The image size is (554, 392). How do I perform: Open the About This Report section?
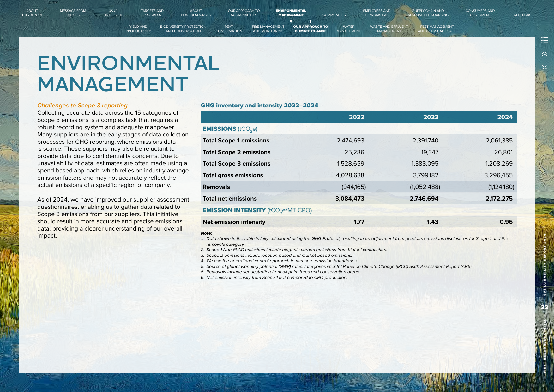(32, 13)
